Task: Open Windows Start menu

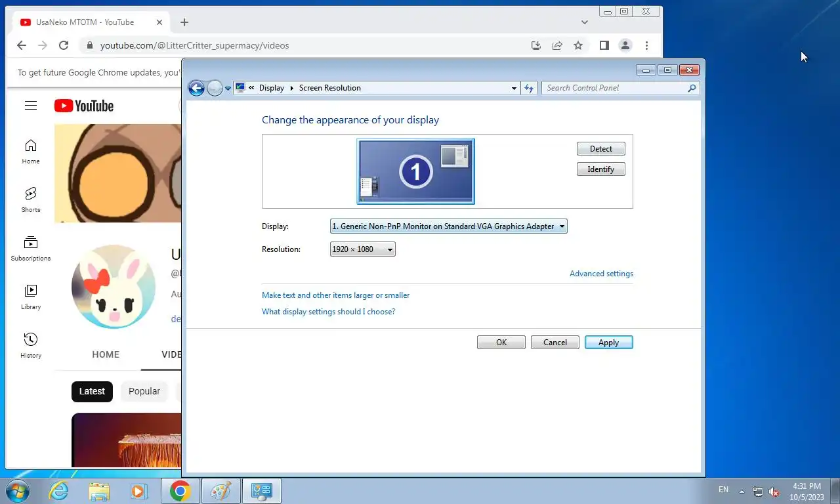Action: click(x=16, y=491)
